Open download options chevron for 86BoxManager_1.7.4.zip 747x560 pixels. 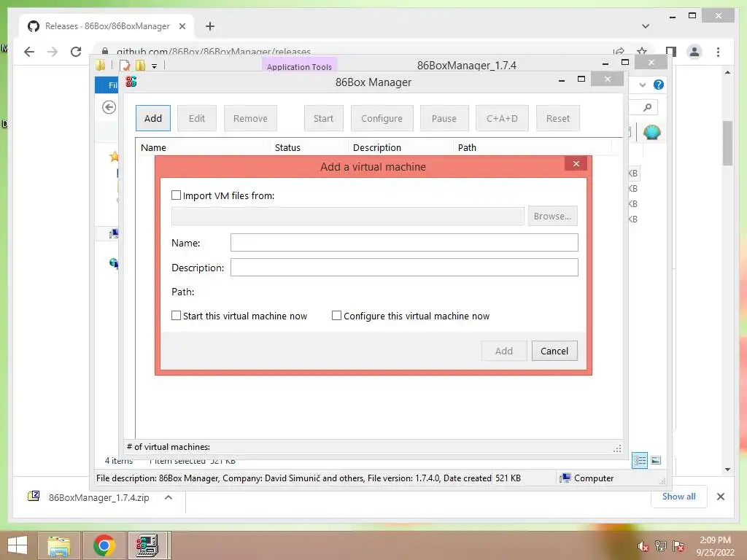[x=169, y=497]
